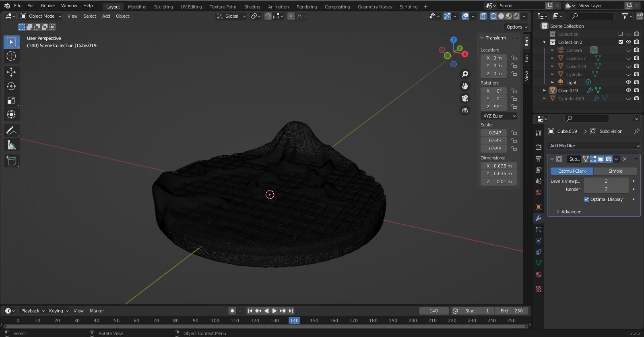Select the Transform tool

pos(11,114)
